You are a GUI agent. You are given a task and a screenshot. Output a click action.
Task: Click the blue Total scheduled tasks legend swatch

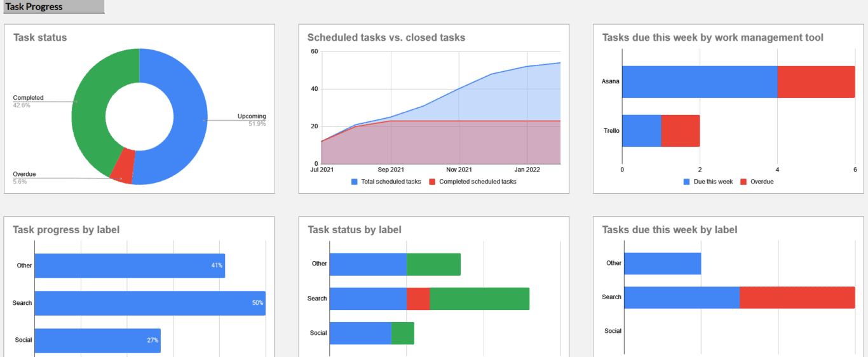tap(355, 182)
